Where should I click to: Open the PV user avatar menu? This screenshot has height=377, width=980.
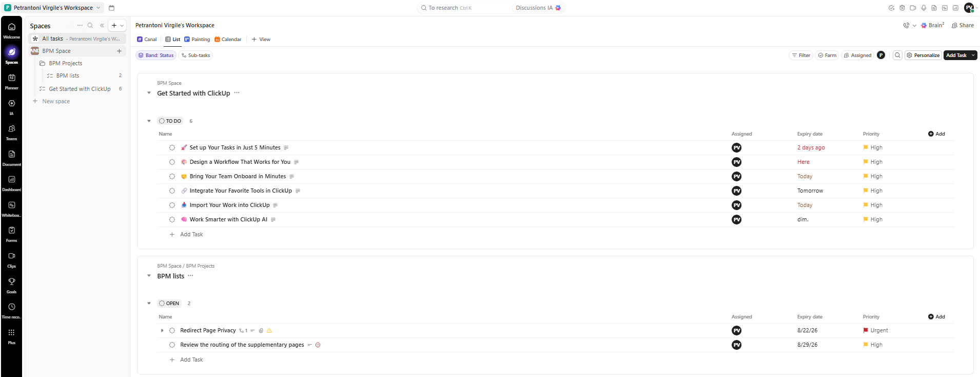969,8
